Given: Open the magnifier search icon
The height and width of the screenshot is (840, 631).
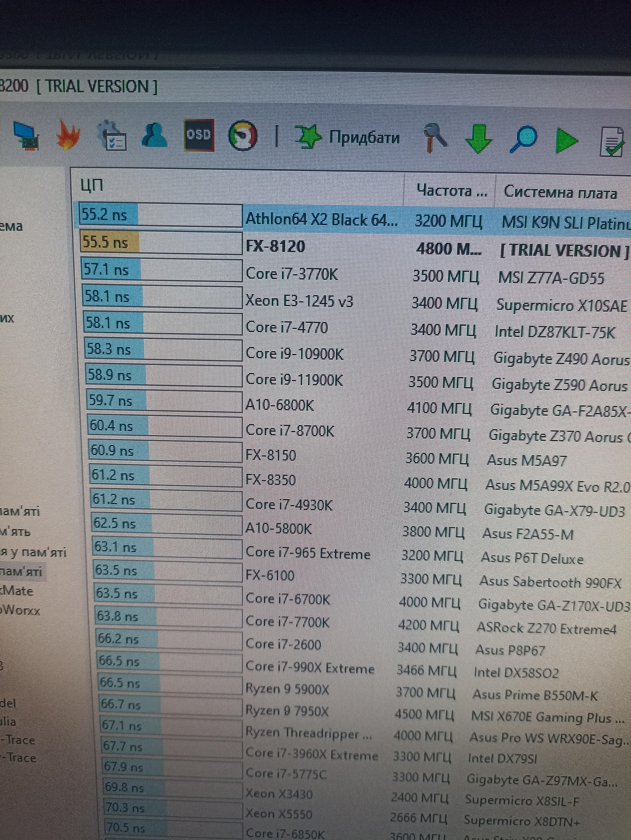Looking at the screenshot, I should (x=523, y=140).
